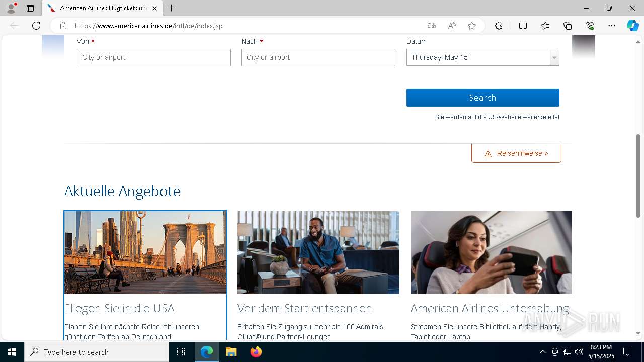The image size is (644, 362).
Task: Open the volume tray icon
Action: click(x=579, y=352)
